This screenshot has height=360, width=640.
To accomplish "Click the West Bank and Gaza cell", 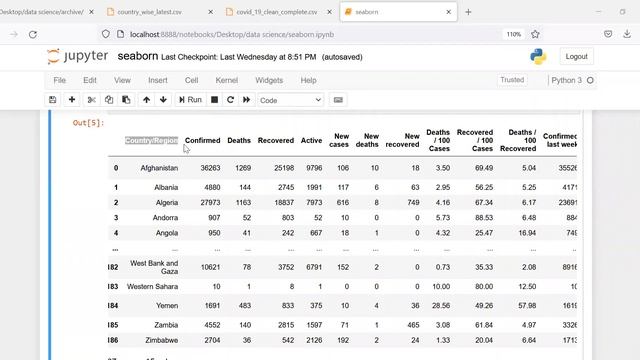I will [154, 267].
